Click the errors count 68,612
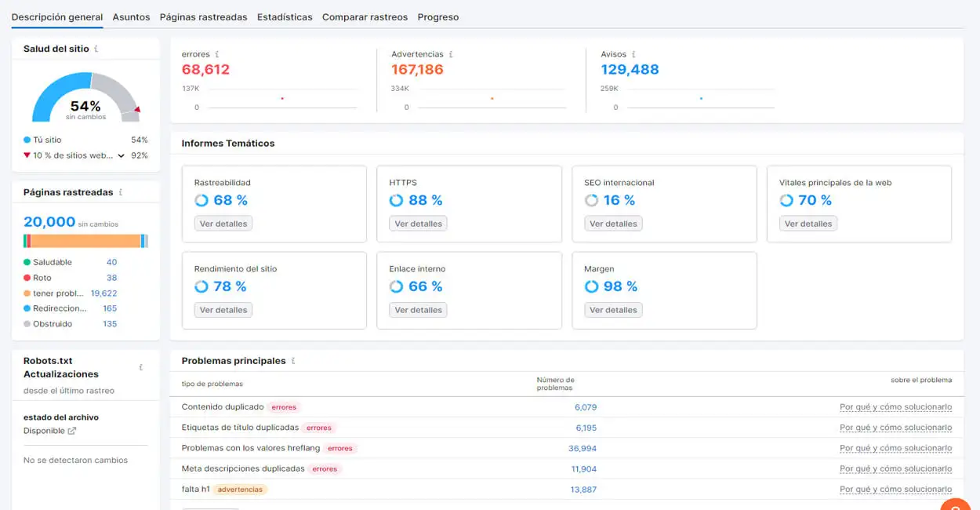 tap(205, 70)
